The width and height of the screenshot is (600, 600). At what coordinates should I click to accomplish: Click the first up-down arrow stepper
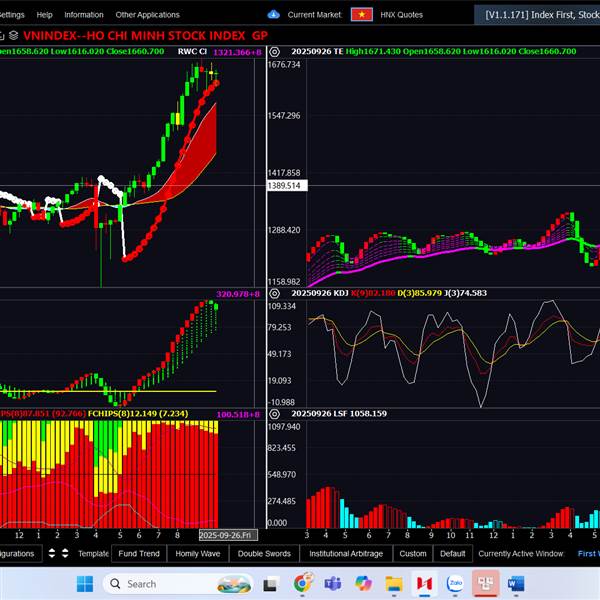52,553
